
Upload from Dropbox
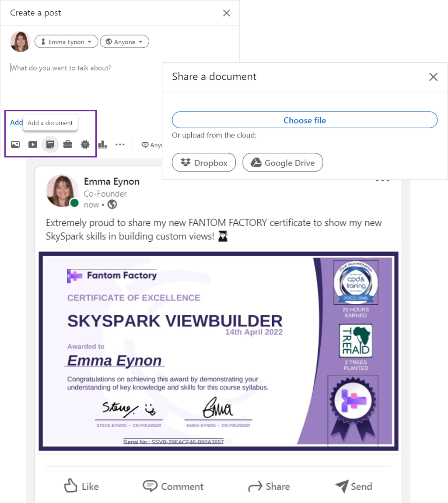204,163
